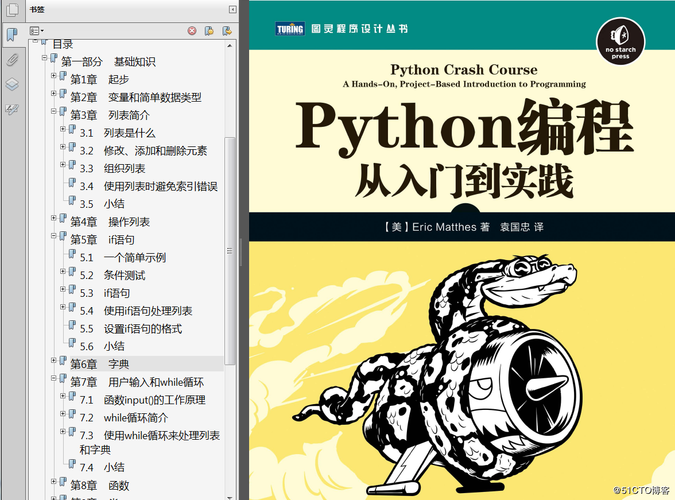
Task: Jump to 7.4 小结
Action: coord(102,467)
